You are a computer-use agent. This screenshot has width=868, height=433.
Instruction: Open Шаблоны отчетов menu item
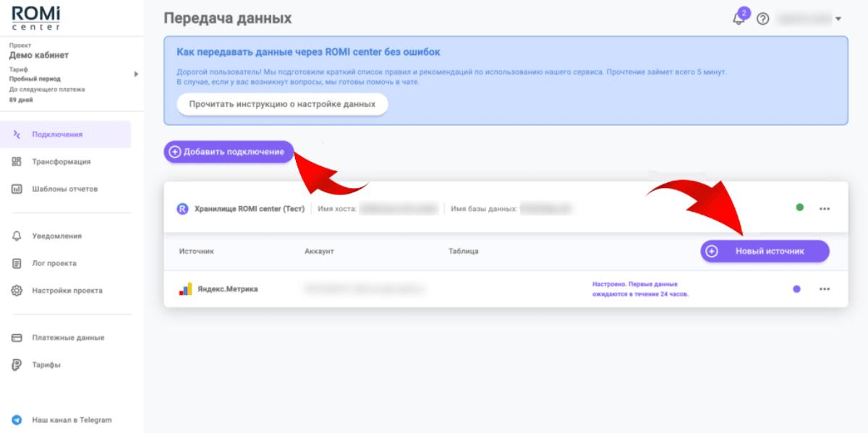(x=64, y=189)
